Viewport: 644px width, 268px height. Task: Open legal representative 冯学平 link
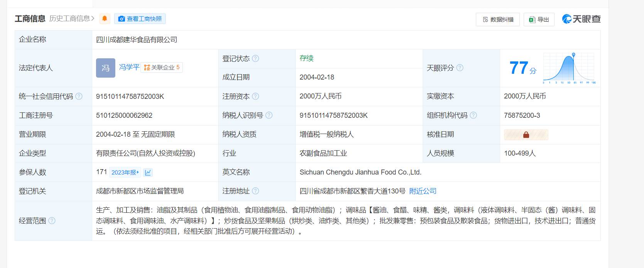(x=129, y=67)
